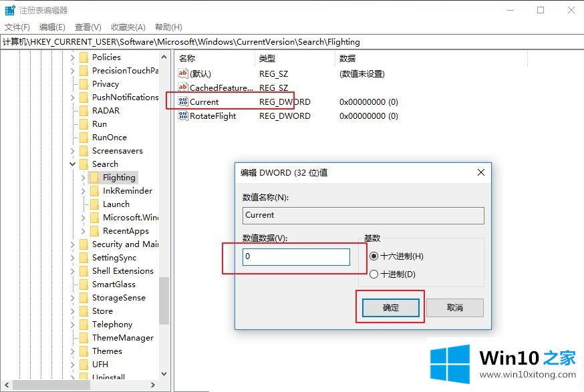Click the registry path address bar
This screenshot has height=392, width=584.
click(292, 41)
